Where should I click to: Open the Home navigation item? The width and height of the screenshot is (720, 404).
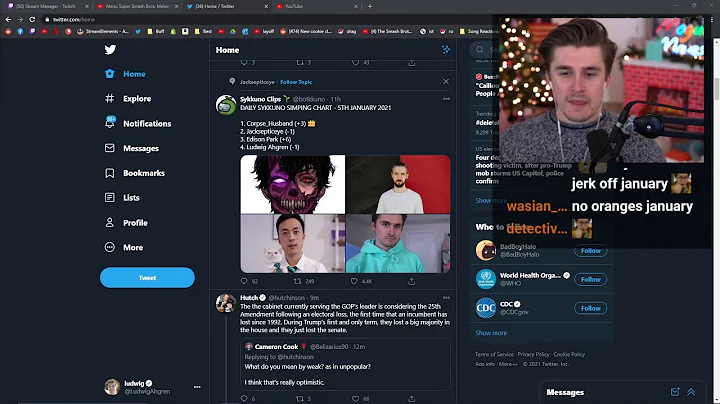[x=125, y=74]
